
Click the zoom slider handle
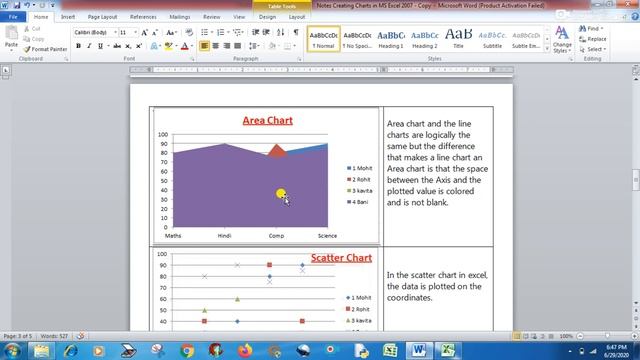(607, 336)
